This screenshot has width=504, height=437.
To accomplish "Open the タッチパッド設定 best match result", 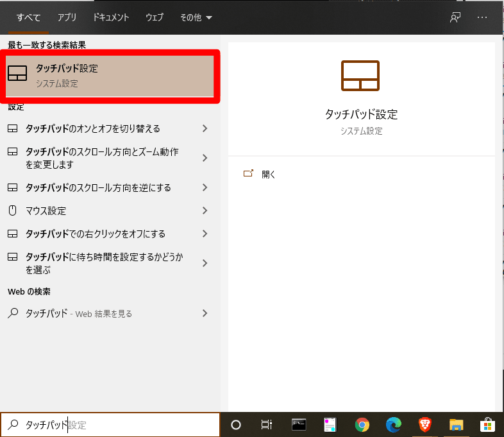I will click(110, 76).
